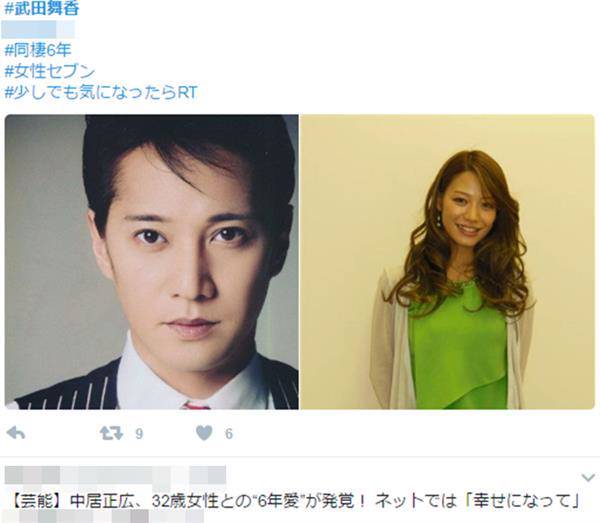Open the blurred author name of lower tweet

115,476
